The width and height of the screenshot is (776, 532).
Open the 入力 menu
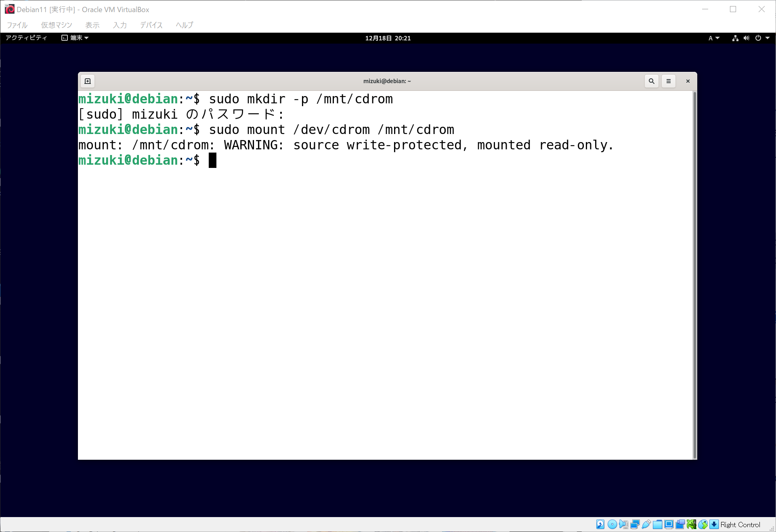(x=120, y=25)
